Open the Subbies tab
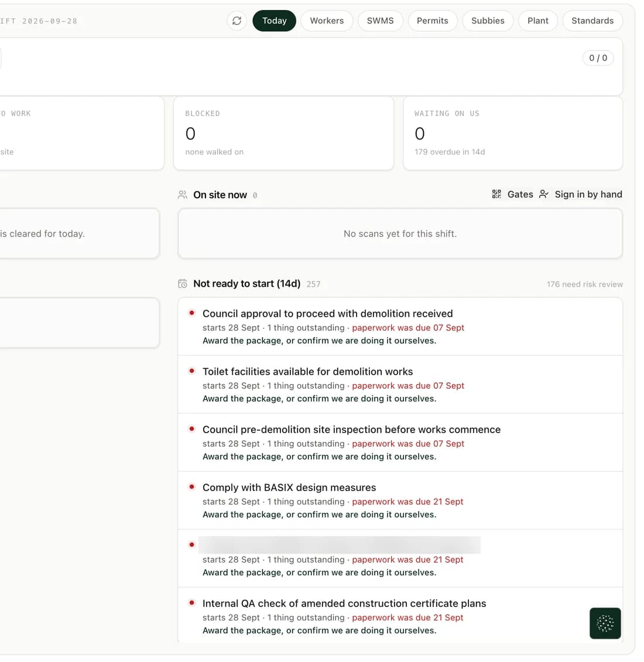The width and height of the screenshot is (644, 662). coord(488,20)
